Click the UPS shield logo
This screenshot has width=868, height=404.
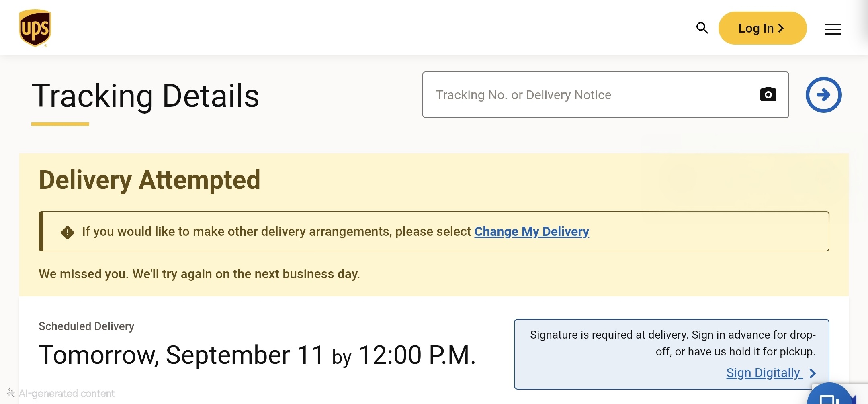pyautogui.click(x=35, y=28)
